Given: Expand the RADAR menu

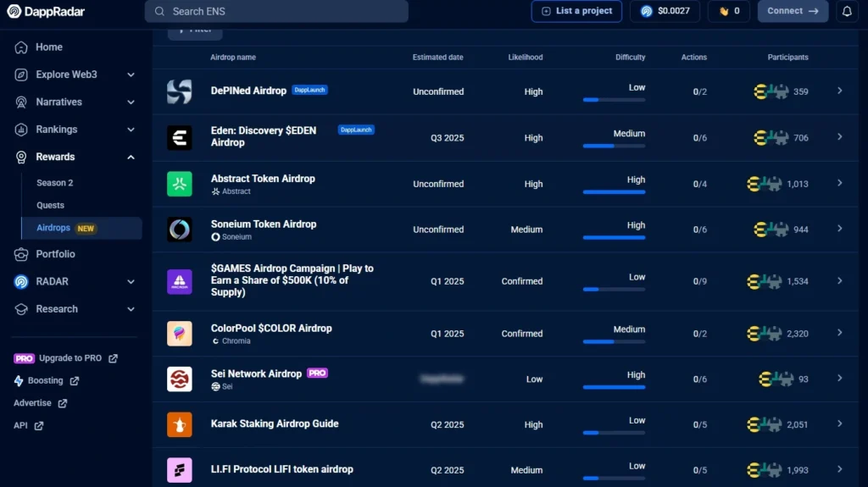Looking at the screenshot, I should (131, 282).
